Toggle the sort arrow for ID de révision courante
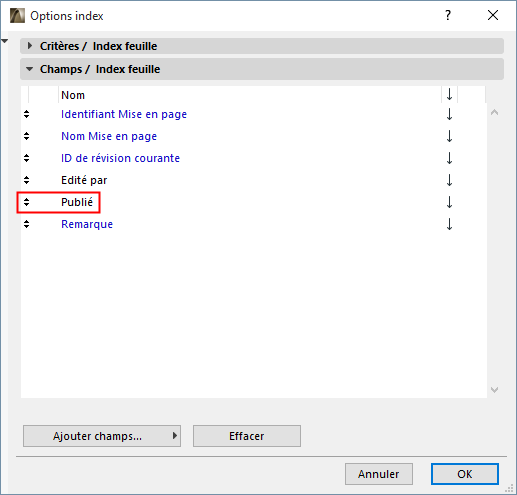 point(449,158)
